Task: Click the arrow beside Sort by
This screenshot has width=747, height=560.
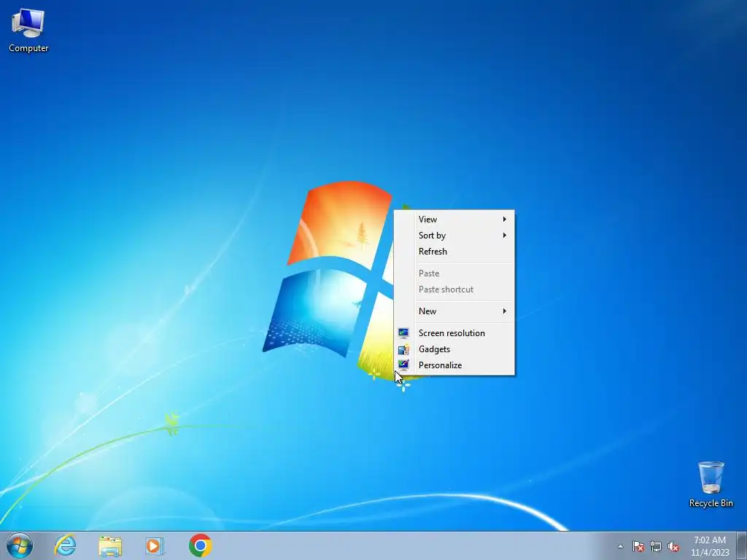Action: [504, 236]
